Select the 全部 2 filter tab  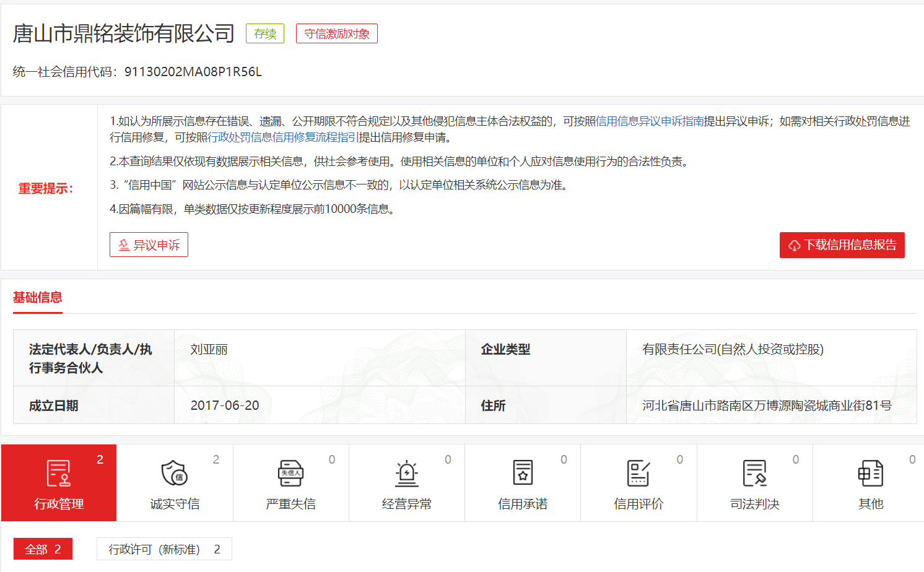tap(43, 549)
